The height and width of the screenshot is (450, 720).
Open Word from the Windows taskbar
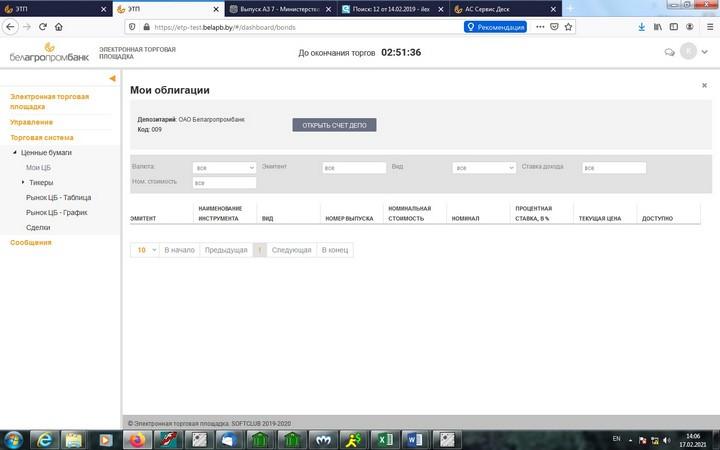(x=416, y=439)
